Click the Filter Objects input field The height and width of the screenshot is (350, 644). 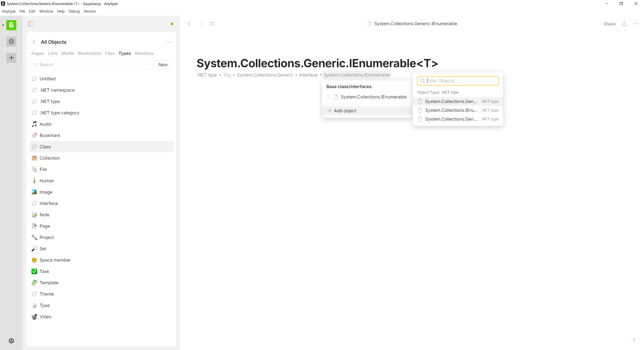458,81
